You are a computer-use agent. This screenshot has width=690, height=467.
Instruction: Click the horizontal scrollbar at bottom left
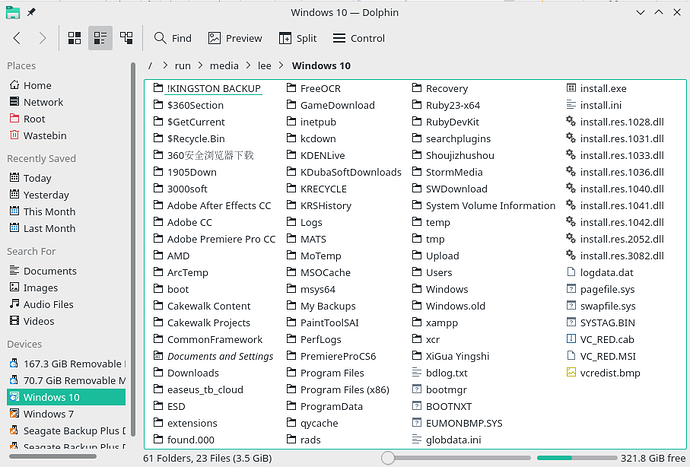coord(53,456)
